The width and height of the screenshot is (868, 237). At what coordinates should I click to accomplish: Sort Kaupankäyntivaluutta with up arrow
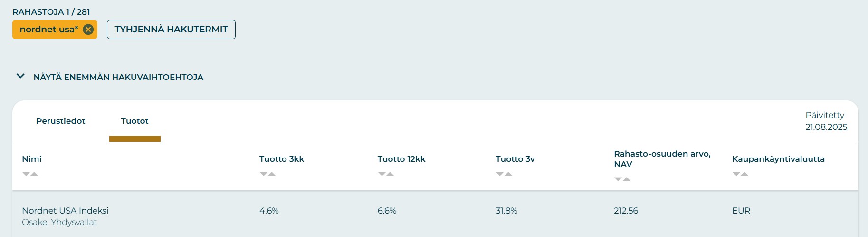pos(744,174)
